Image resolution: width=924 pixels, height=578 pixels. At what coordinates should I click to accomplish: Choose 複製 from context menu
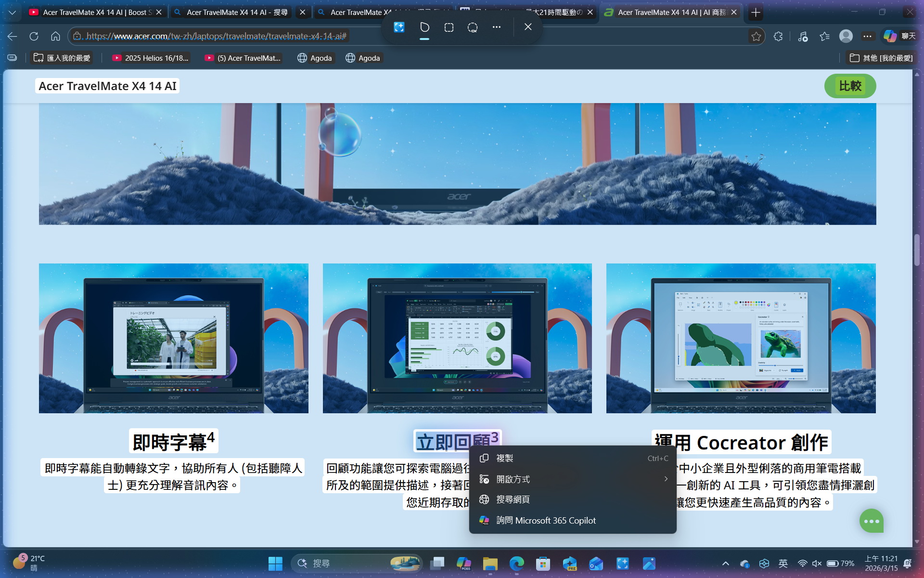point(505,458)
